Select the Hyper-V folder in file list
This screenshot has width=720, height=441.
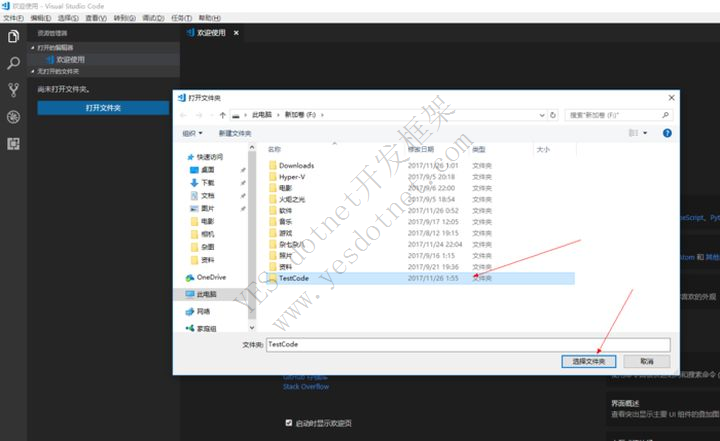pos(287,177)
